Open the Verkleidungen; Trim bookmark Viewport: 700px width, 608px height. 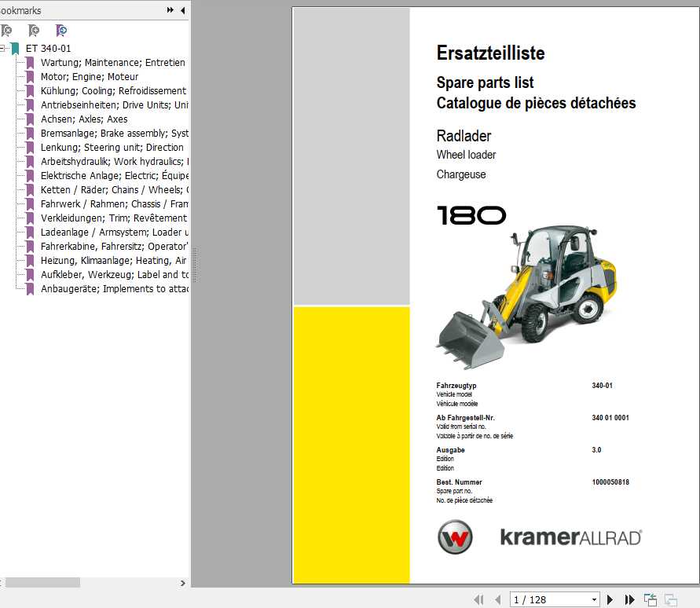point(113,218)
